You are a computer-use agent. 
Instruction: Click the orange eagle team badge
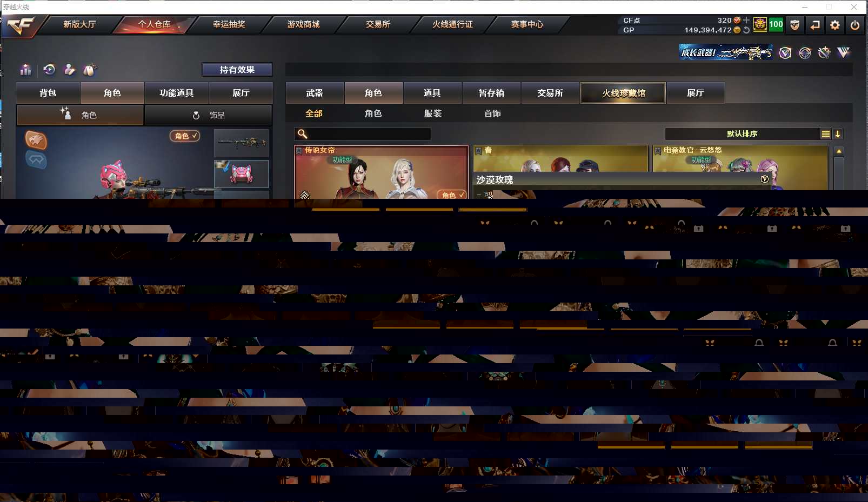pos(36,140)
